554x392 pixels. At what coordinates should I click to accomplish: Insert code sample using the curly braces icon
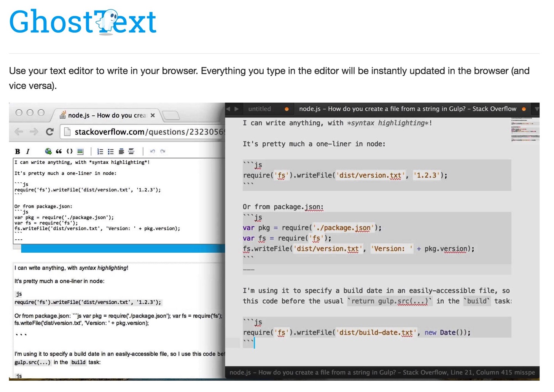point(70,151)
